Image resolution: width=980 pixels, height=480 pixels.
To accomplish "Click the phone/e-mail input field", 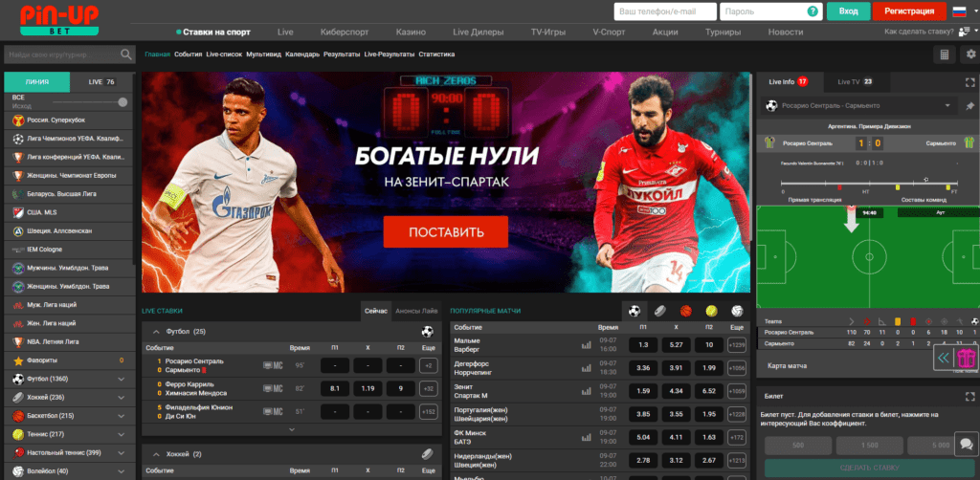I will 665,11.
